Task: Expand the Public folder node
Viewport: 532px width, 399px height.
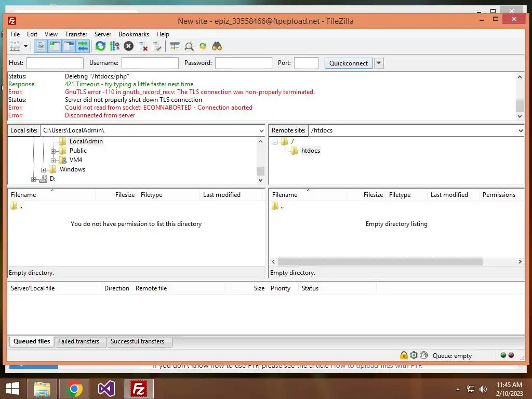Action: [x=54, y=151]
